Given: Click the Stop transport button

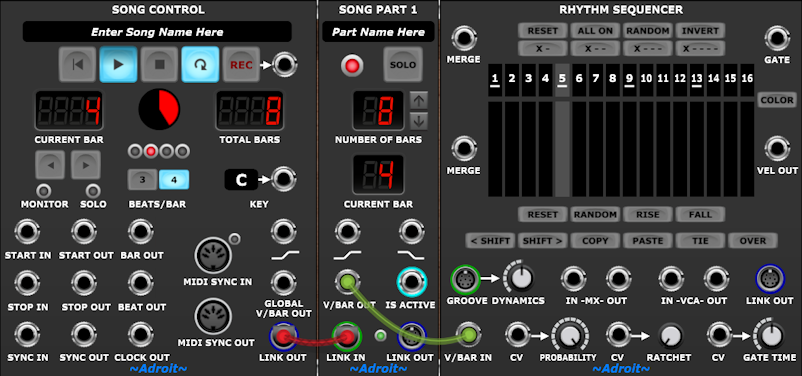Looking at the screenshot, I should (159, 64).
